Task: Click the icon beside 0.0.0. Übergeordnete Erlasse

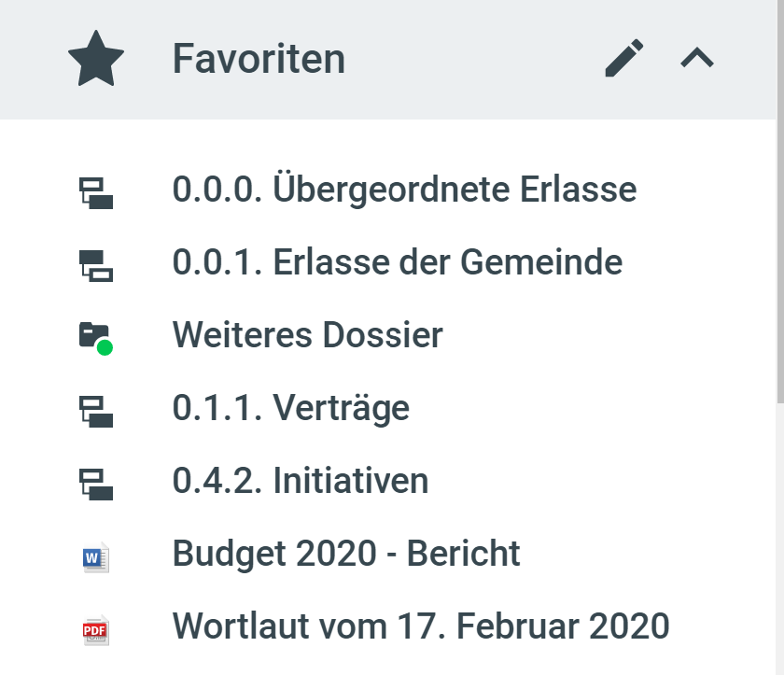Action: pyautogui.click(x=95, y=192)
